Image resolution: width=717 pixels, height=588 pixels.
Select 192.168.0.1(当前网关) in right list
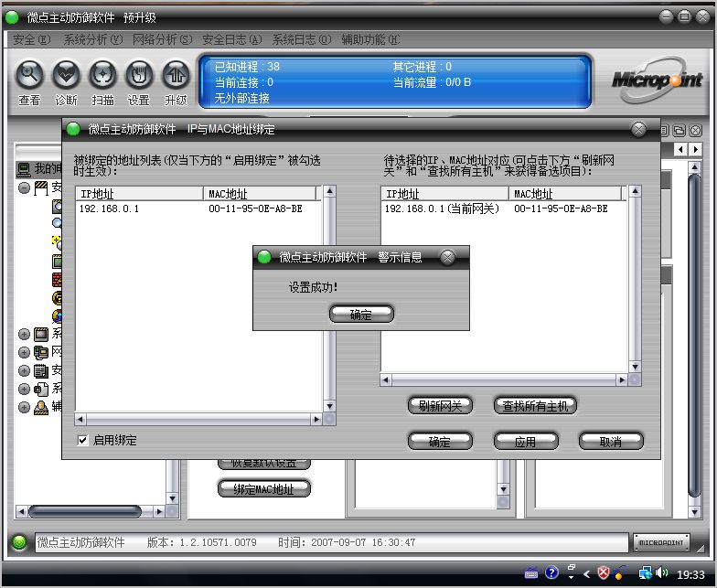pyautogui.click(x=503, y=208)
